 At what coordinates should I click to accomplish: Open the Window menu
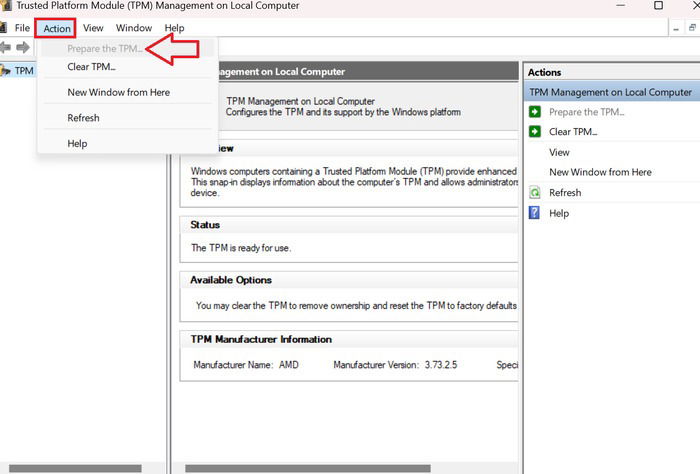point(134,28)
